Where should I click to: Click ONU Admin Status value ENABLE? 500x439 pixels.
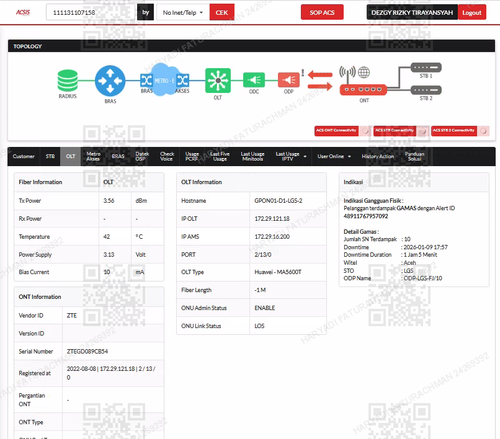click(265, 308)
